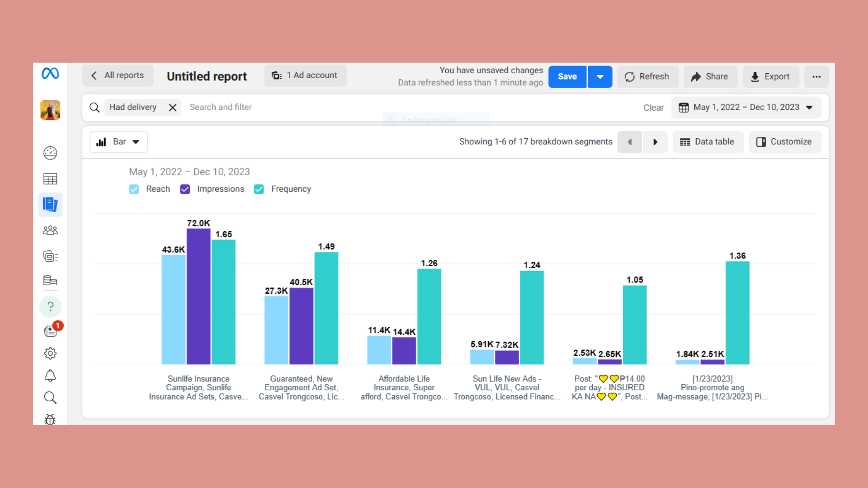Go back to All reports
Image resolution: width=868 pixels, height=488 pixels.
click(118, 75)
